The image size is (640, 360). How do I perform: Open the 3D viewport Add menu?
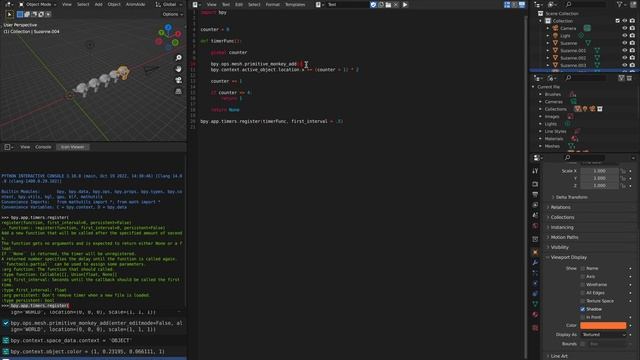pyautogui.click(x=99, y=4)
